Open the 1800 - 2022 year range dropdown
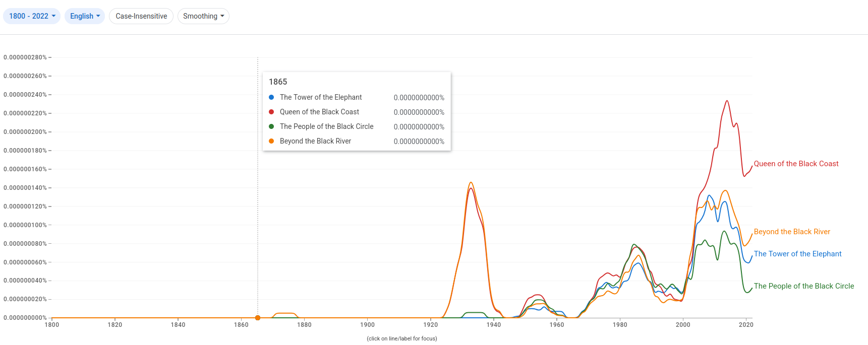Viewport: 868px width, 345px height. 32,16
